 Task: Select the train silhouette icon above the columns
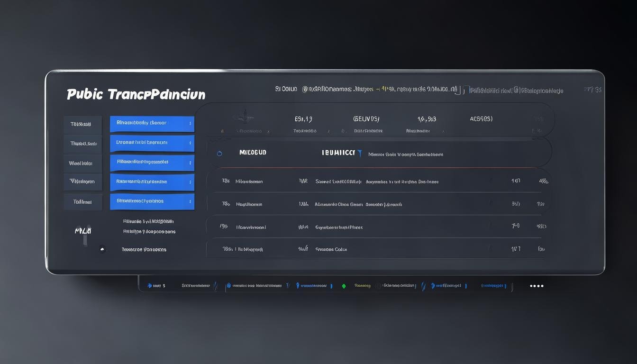245,116
